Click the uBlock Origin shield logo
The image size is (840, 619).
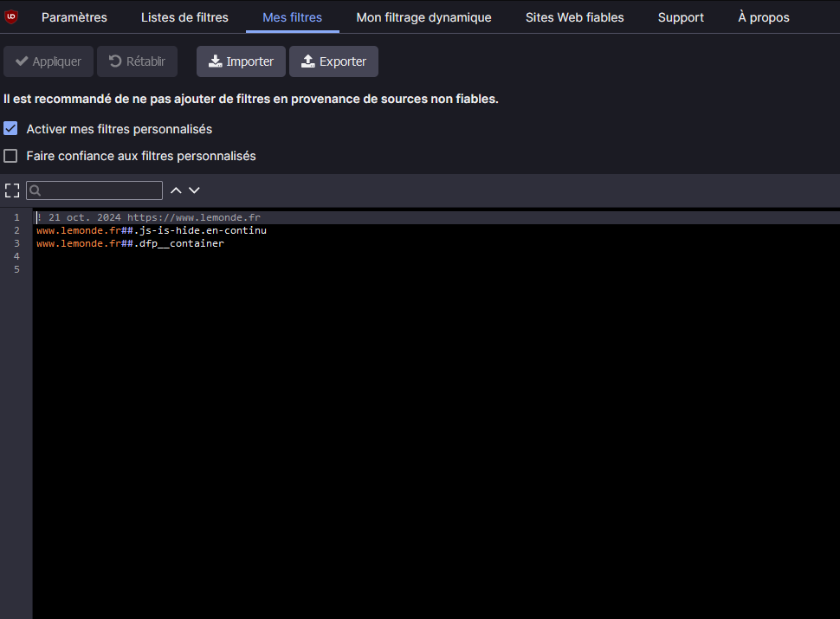pyautogui.click(x=11, y=16)
